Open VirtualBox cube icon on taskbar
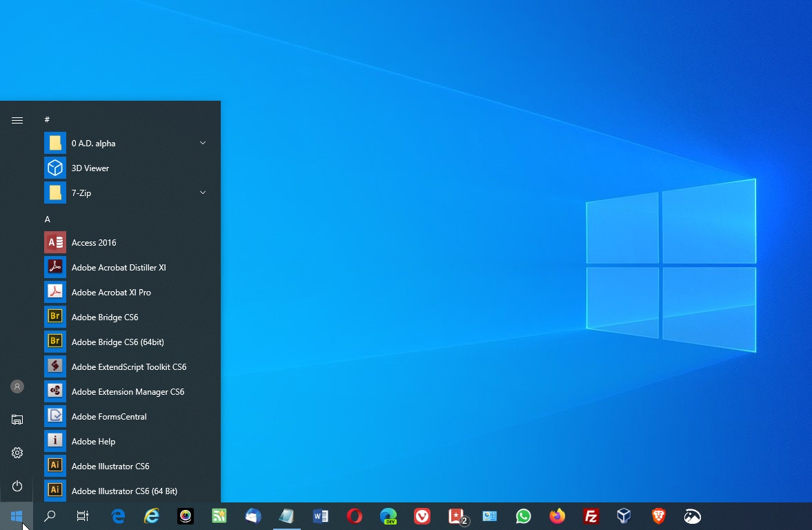Image resolution: width=812 pixels, height=530 pixels. 624,516
